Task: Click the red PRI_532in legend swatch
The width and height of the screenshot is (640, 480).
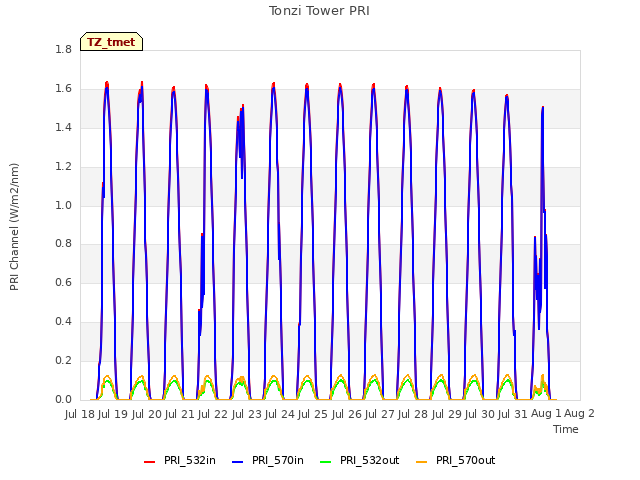Action: coord(149,462)
